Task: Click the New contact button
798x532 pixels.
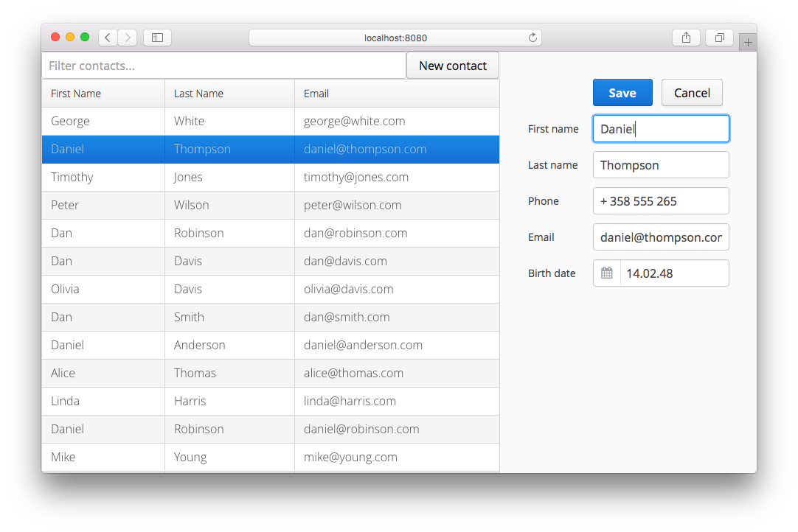Action: pyautogui.click(x=452, y=65)
